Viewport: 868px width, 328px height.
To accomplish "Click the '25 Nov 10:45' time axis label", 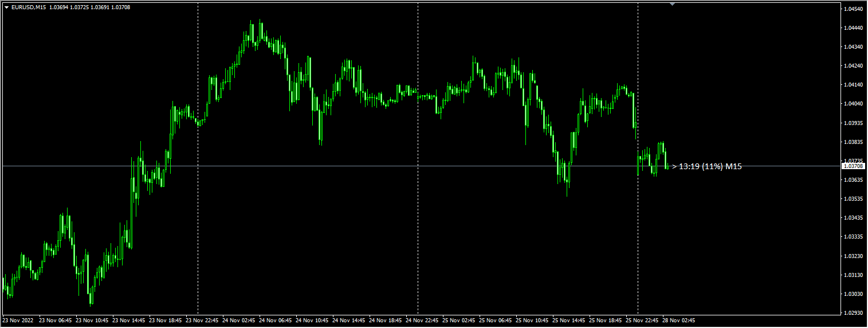I will coord(532,321).
